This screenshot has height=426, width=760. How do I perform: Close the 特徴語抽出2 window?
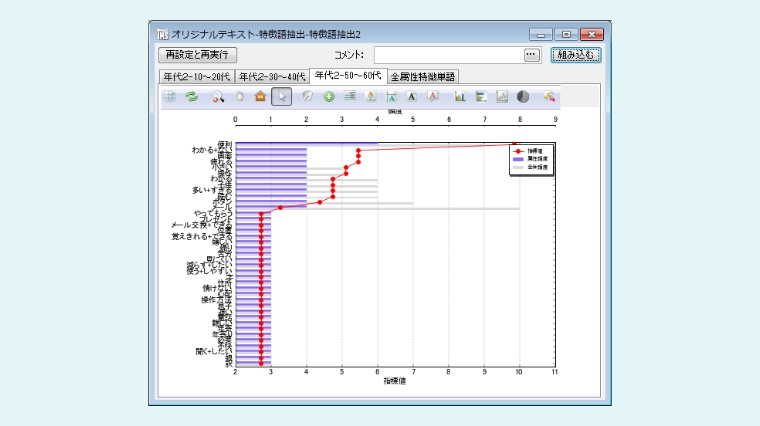click(x=592, y=34)
